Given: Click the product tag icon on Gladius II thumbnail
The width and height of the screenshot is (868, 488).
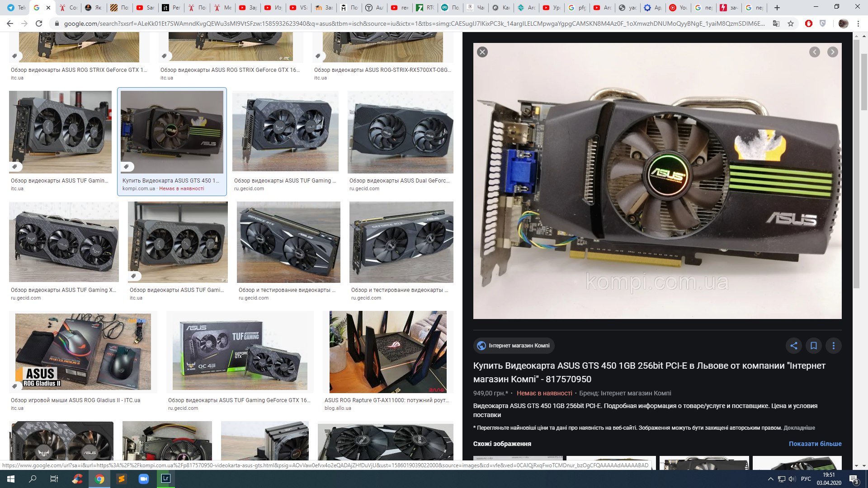Looking at the screenshot, I should coord(14,386).
